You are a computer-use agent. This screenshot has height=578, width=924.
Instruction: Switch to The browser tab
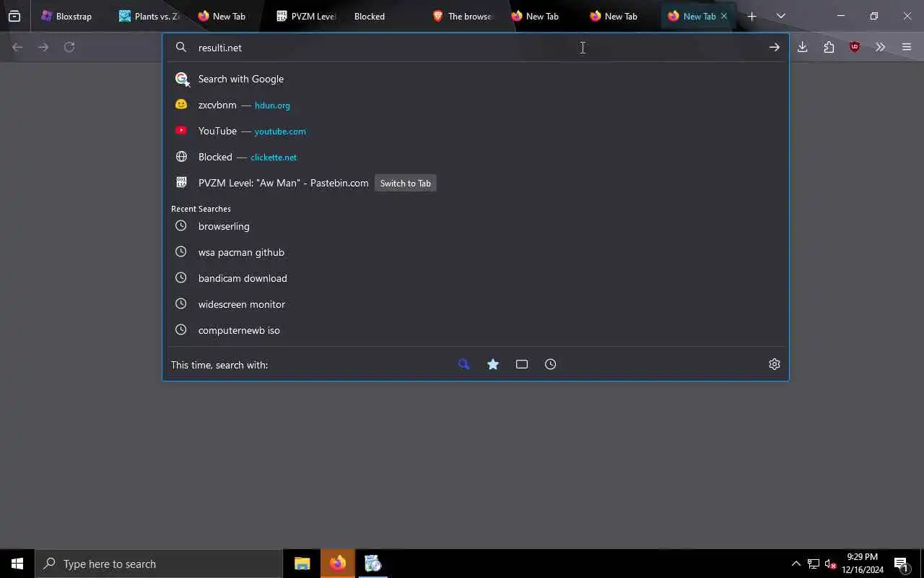pos(463,16)
